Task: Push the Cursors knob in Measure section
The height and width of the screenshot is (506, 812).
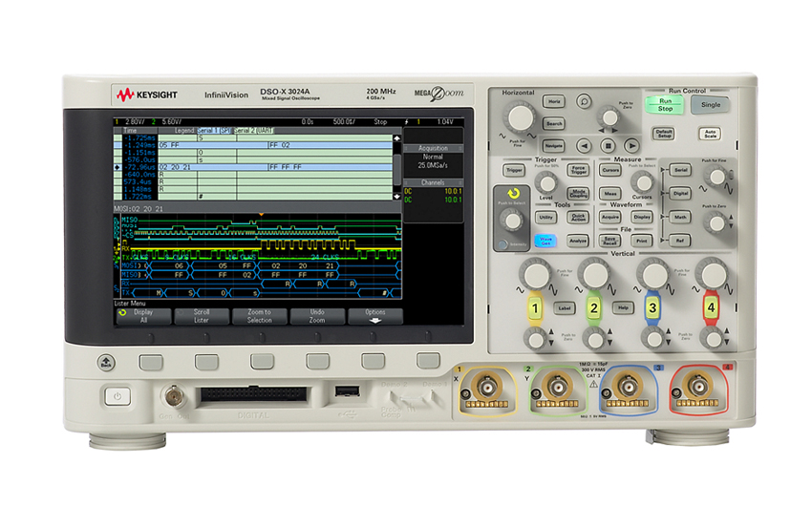Action: tap(643, 182)
